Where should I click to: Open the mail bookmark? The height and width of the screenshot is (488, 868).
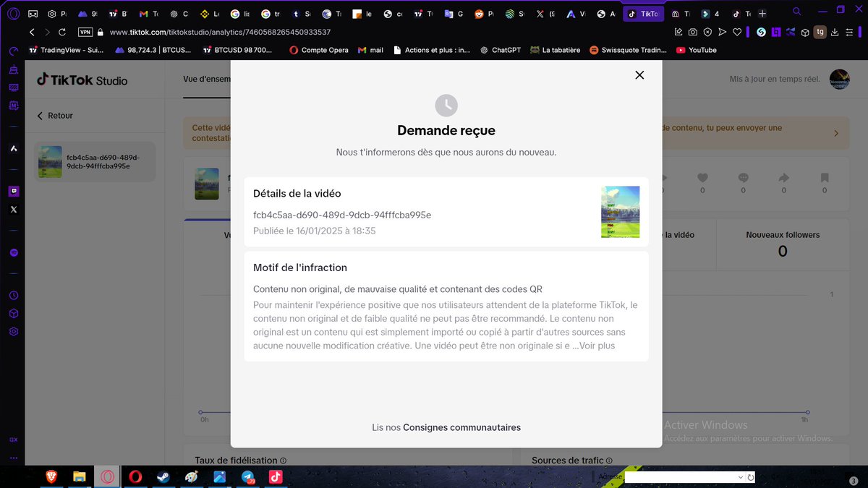pyautogui.click(x=370, y=50)
